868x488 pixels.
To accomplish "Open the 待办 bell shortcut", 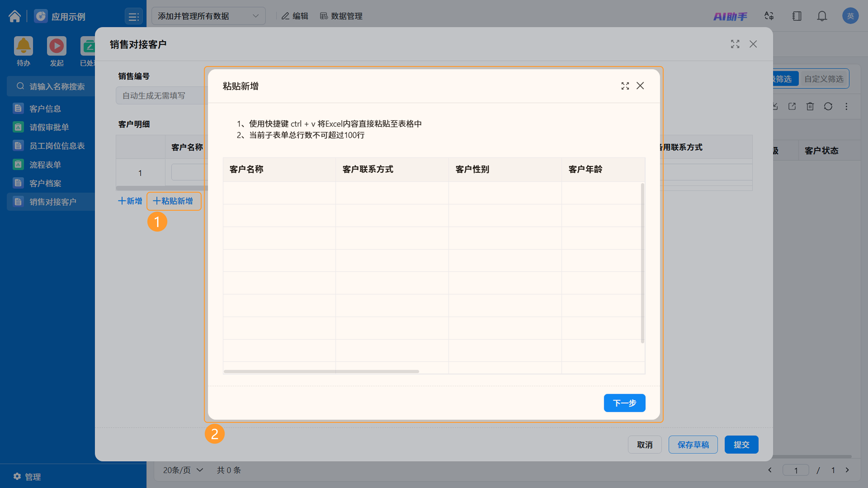I will click(x=23, y=46).
